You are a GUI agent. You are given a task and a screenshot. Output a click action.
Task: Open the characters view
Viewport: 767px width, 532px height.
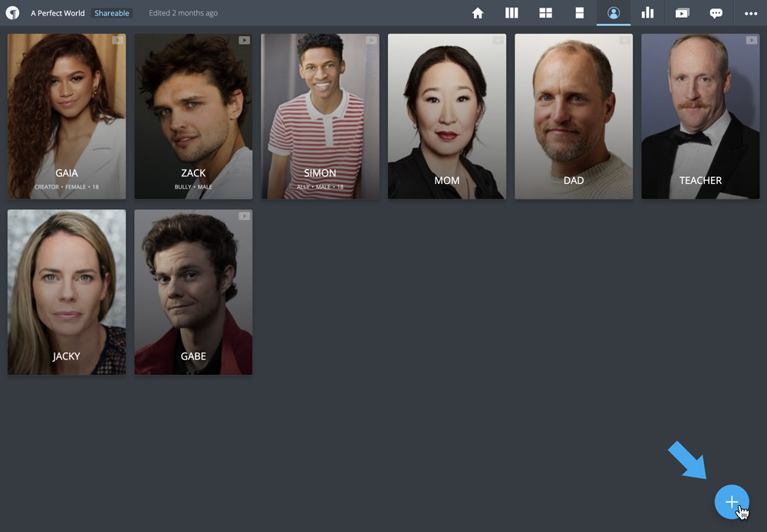[x=614, y=13]
